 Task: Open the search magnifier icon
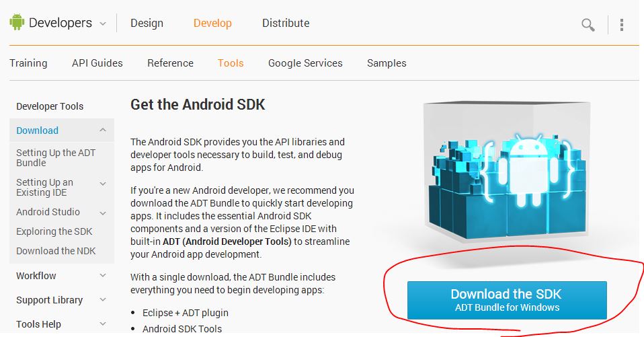point(588,25)
